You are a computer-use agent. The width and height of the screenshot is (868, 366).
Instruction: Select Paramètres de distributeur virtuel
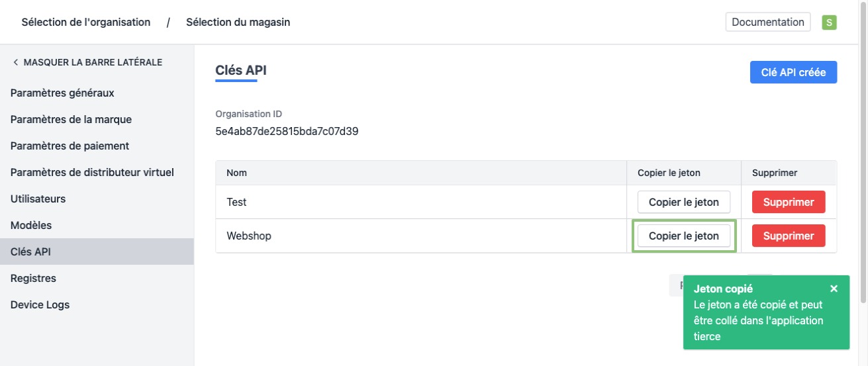click(92, 172)
